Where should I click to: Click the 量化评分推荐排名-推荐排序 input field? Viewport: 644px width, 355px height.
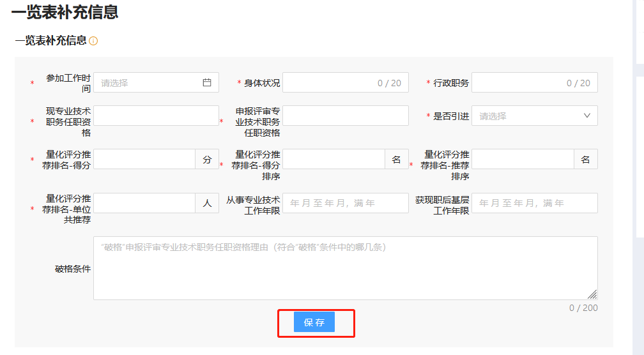click(523, 159)
